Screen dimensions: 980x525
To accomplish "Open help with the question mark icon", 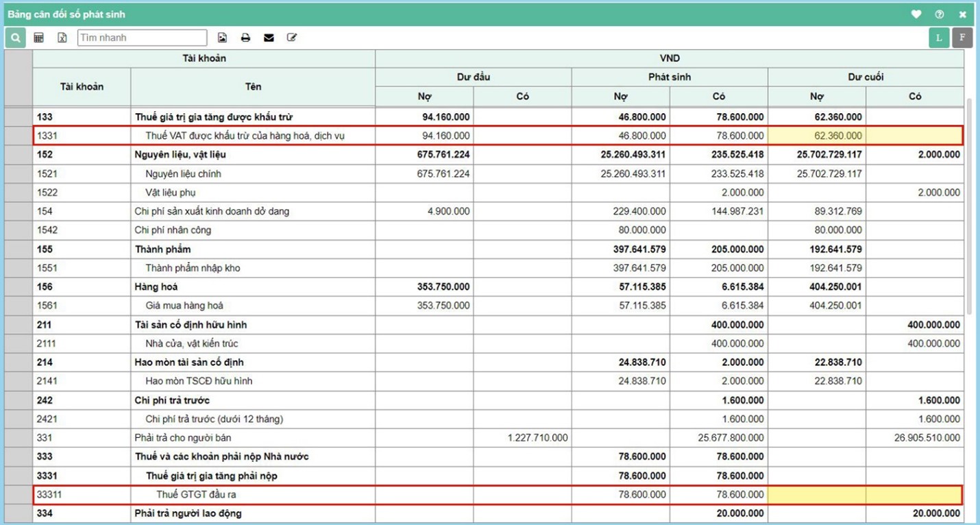I will (x=939, y=14).
